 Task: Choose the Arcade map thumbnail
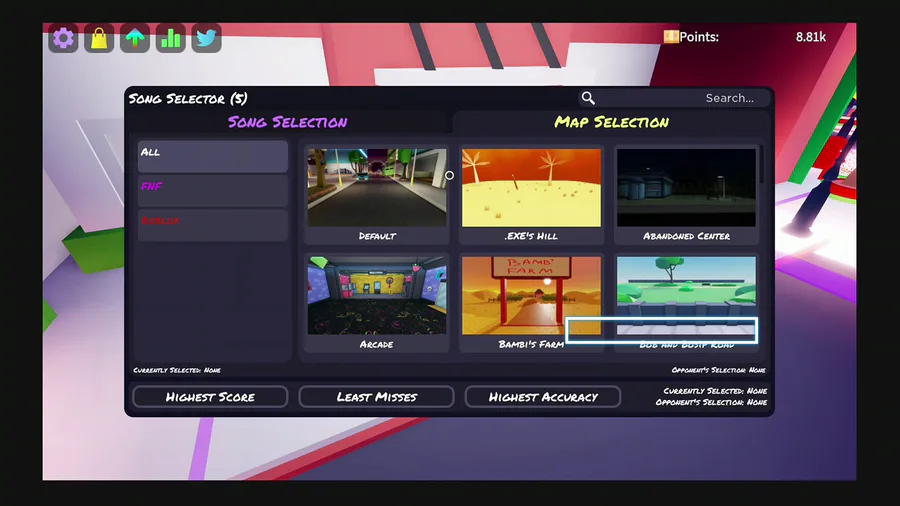click(x=377, y=295)
